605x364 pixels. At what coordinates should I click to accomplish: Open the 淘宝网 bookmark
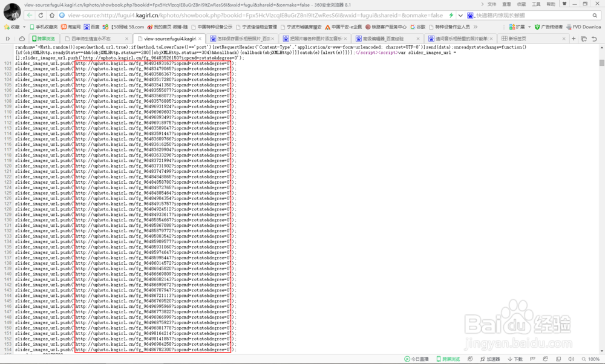[x=71, y=27]
